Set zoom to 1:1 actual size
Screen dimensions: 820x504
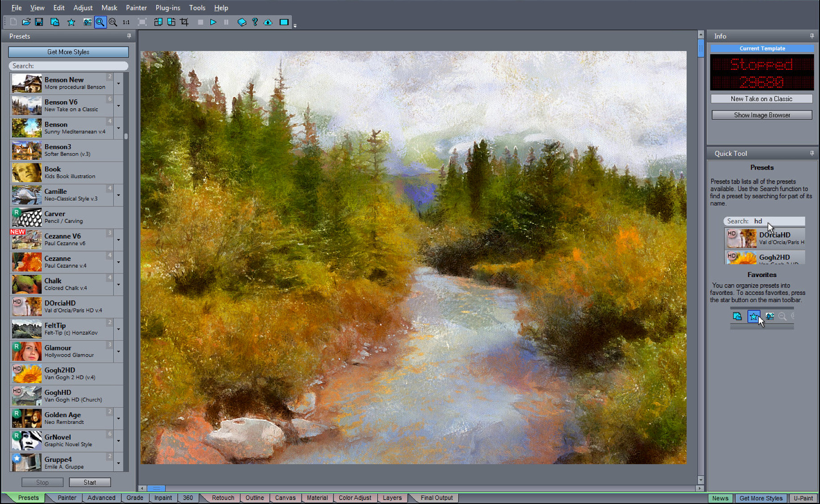126,22
